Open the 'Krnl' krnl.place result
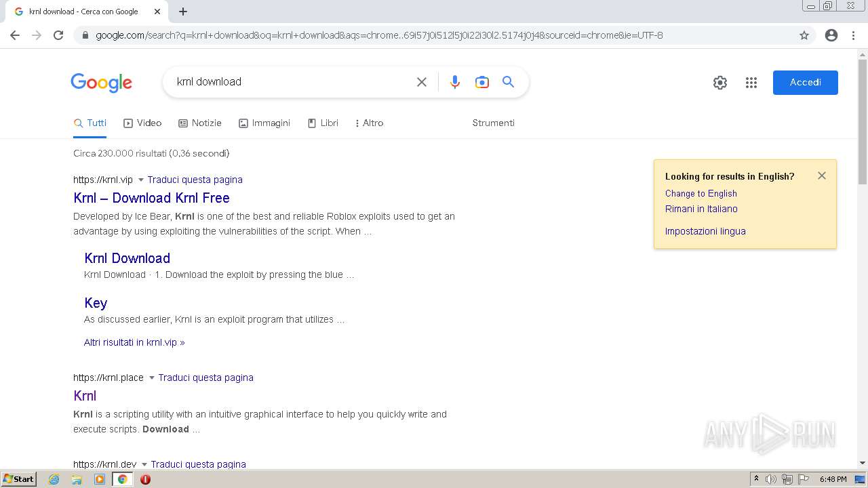The width and height of the screenshot is (868, 488). pyautogui.click(x=85, y=396)
